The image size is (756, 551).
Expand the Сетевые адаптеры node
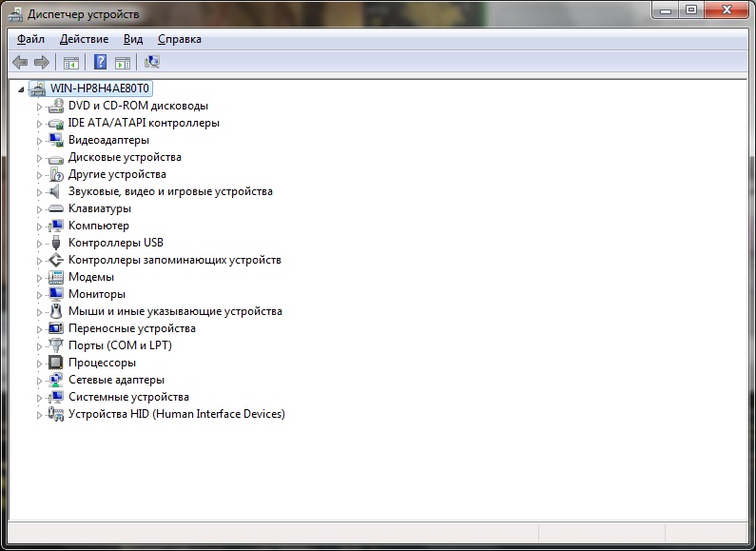coord(40,381)
